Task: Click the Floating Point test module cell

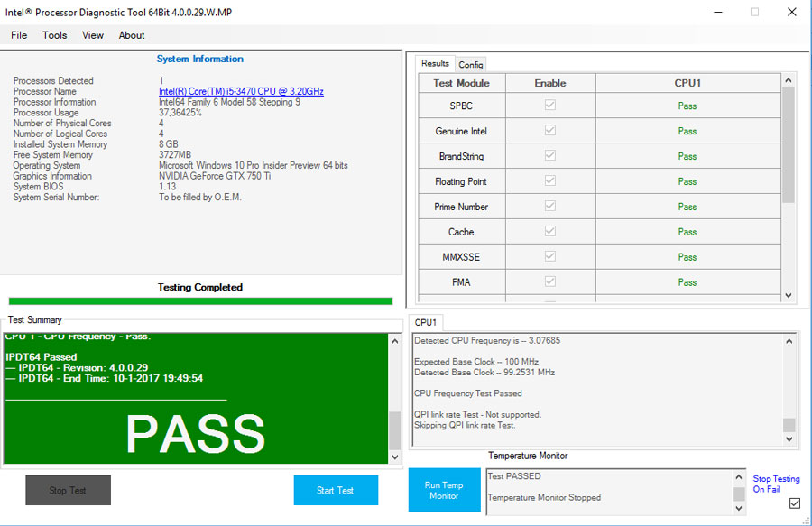Action: click(x=461, y=181)
